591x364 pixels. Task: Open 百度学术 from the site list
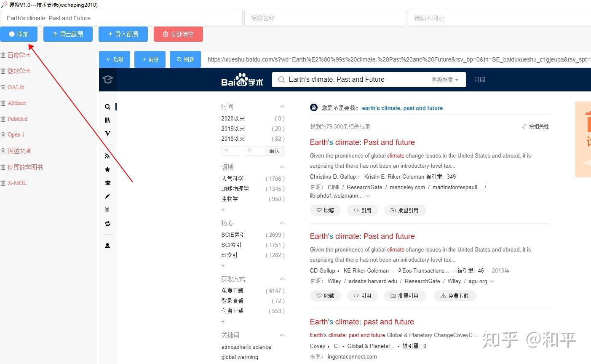click(19, 55)
